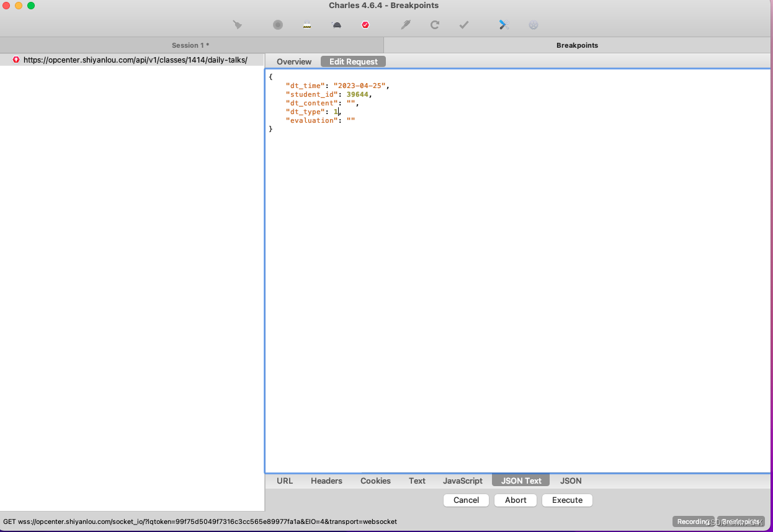The width and height of the screenshot is (773, 532).
Task: Toggle SSL proxying icon in toolbar
Action: click(x=307, y=25)
